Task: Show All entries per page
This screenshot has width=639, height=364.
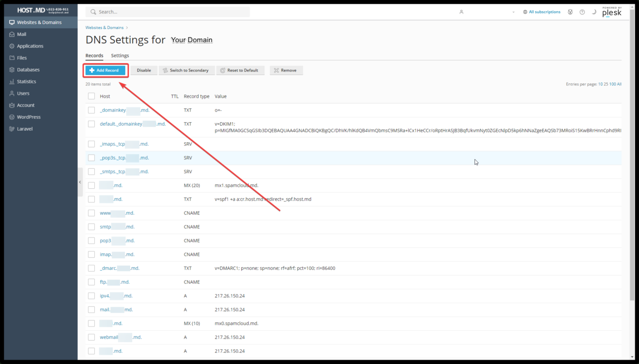Action: 619,84
